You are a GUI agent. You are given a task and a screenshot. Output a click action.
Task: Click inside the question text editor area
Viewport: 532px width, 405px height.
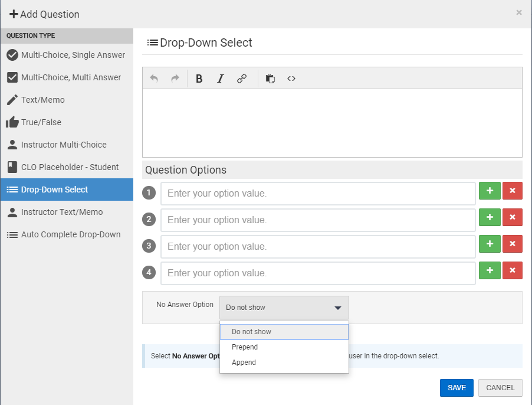click(x=332, y=123)
